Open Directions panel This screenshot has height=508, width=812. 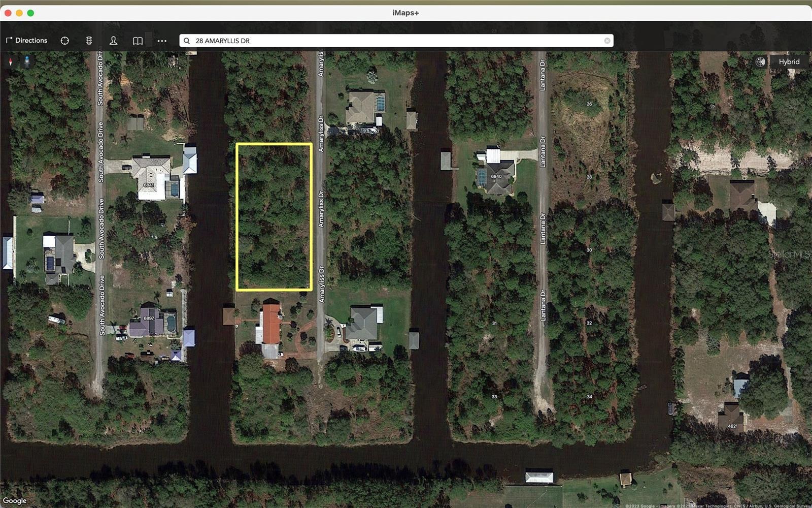pos(26,41)
